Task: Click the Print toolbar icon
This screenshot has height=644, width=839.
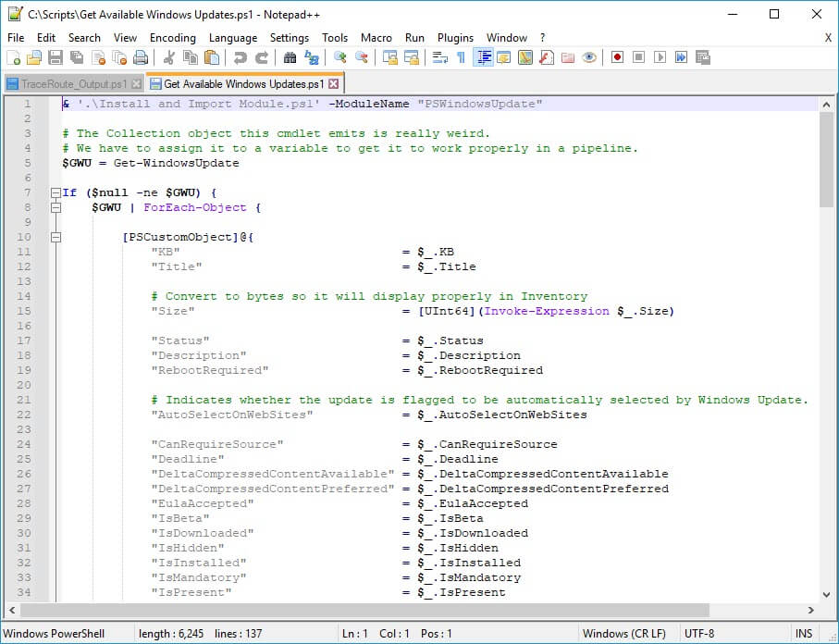Action: point(140,57)
